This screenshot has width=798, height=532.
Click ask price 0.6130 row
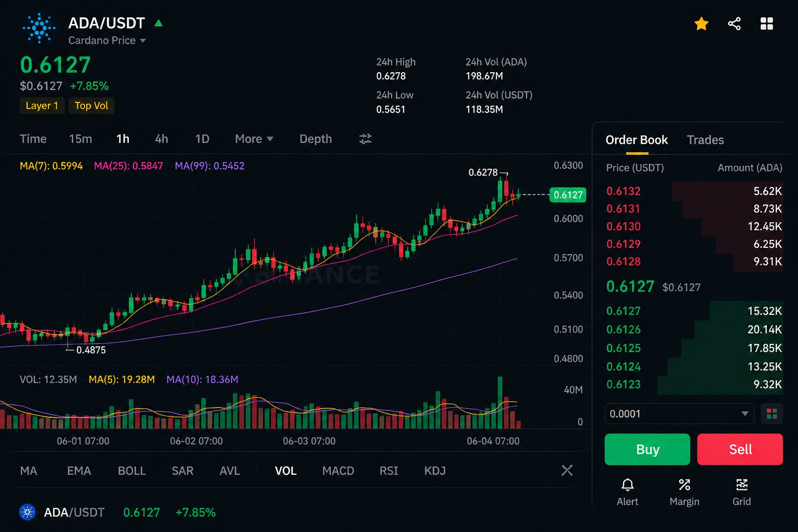(x=694, y=227)
